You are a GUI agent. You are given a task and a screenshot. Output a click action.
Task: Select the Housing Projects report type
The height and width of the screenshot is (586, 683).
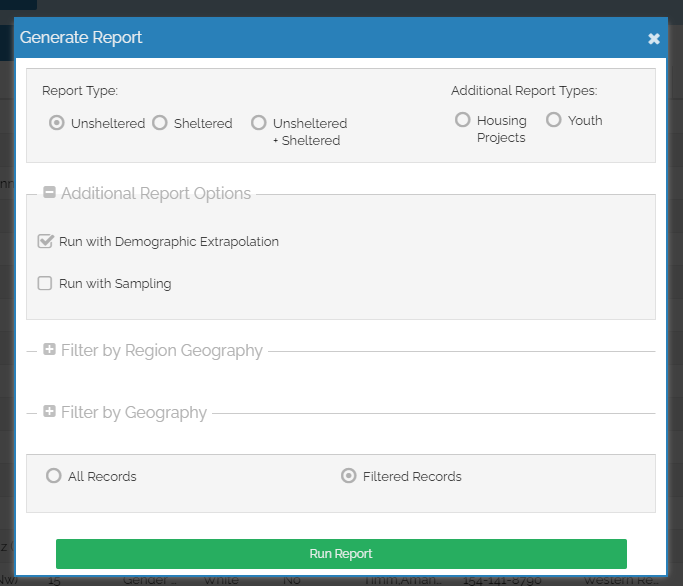click(462, 120)
